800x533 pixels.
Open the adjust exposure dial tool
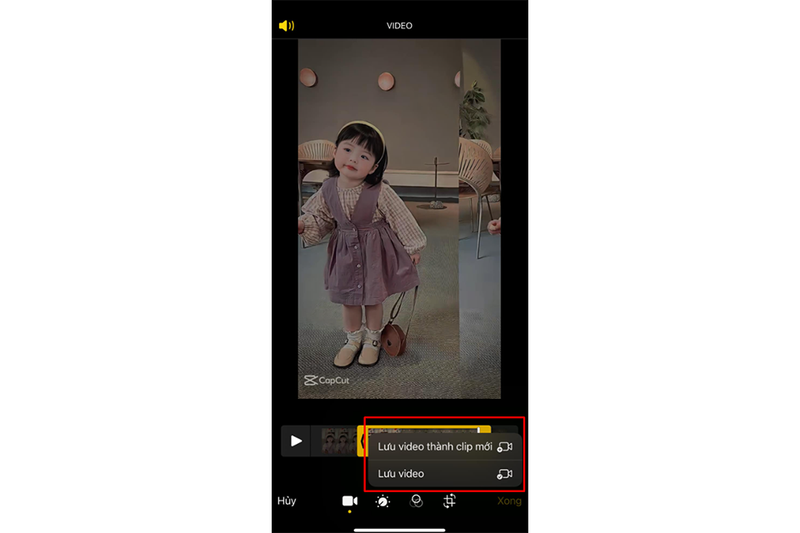click(383, 501)
